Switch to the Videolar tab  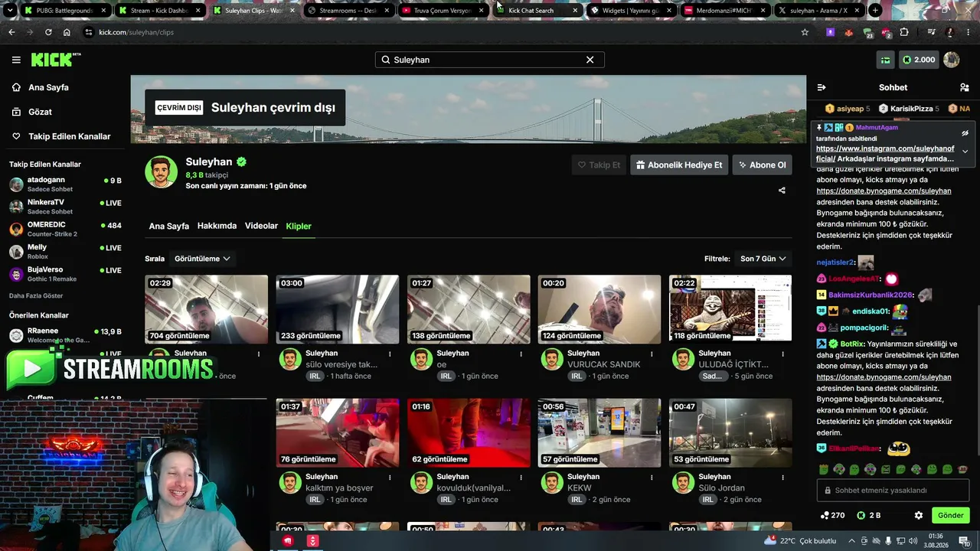tap(261, 226)
